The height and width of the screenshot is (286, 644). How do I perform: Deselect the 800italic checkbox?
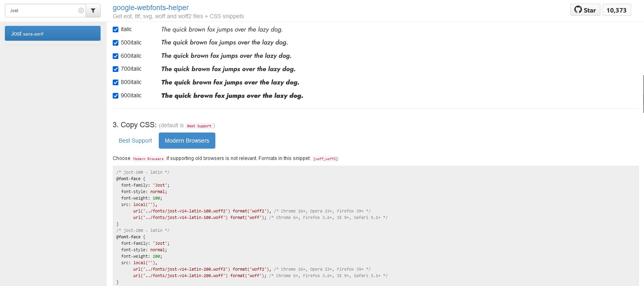(116, 82)
